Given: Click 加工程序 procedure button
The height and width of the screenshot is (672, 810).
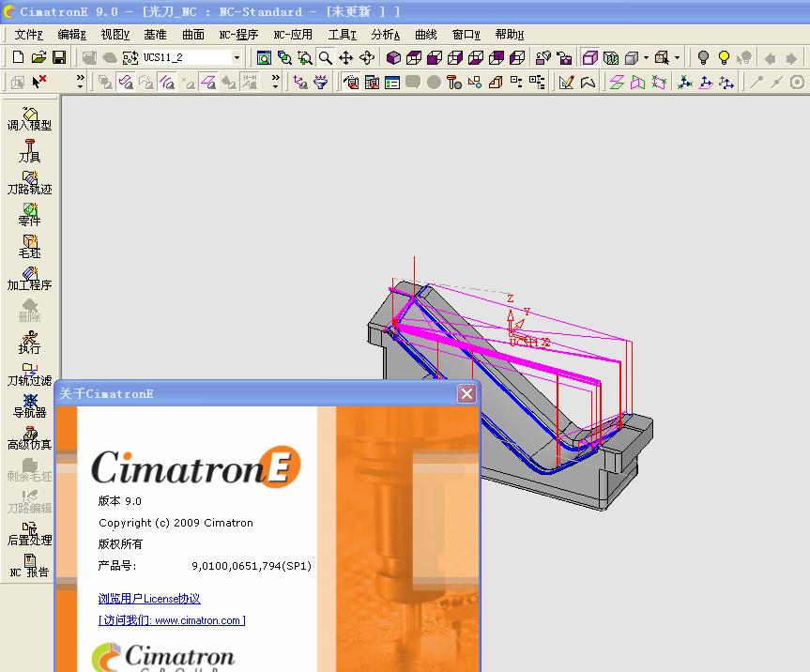Looking at the screenshot, I should (29, 279).
